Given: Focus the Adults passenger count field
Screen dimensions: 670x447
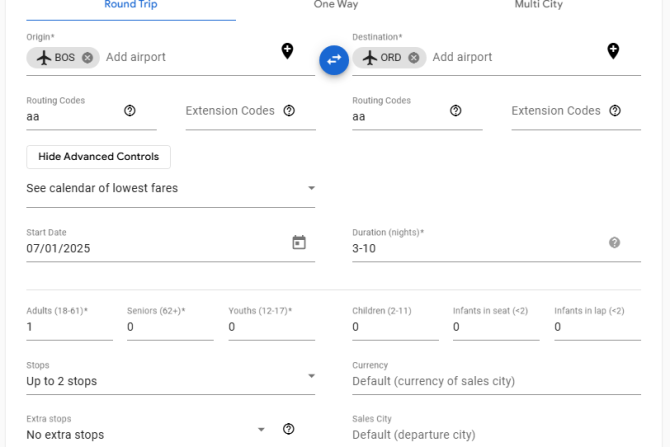Looking at the screenshot, I should click(x=70, y=326).
